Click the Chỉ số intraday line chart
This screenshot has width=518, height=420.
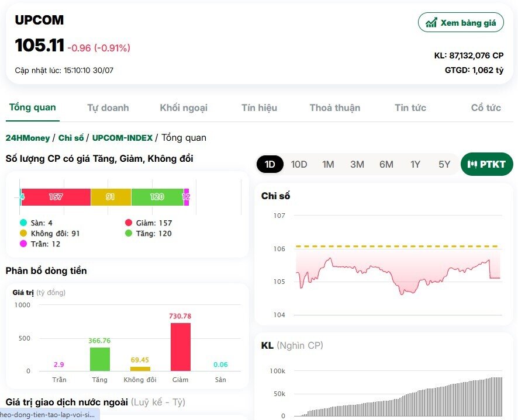[398, 265]
